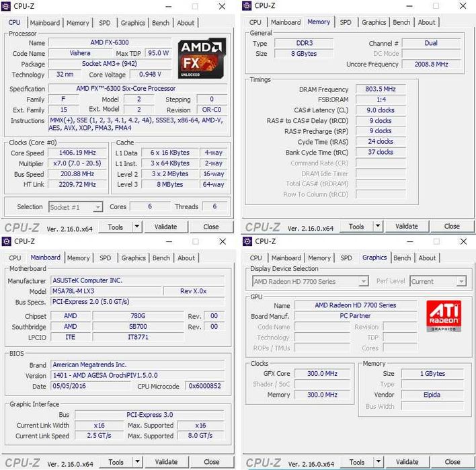The image size is (476, 470).
Task: Click the Bank Cycle Time 37 clocks value
Action: [x=381, y=152]
